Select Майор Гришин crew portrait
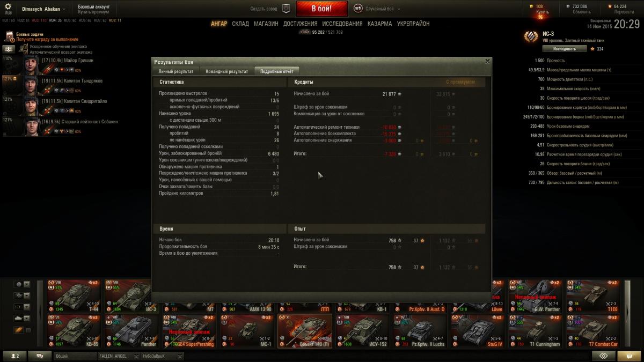This screenshot has width=644, height=362. (31, 65)
